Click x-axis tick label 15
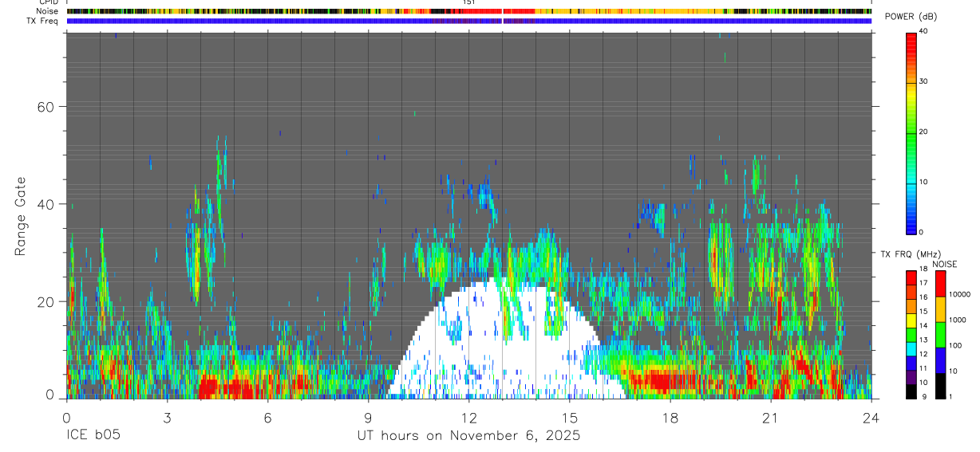 coord(569,418)
